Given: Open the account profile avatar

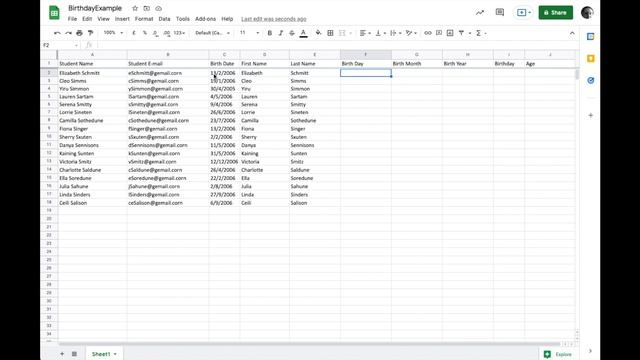Looking at the screenshot, I should point(587,13).
